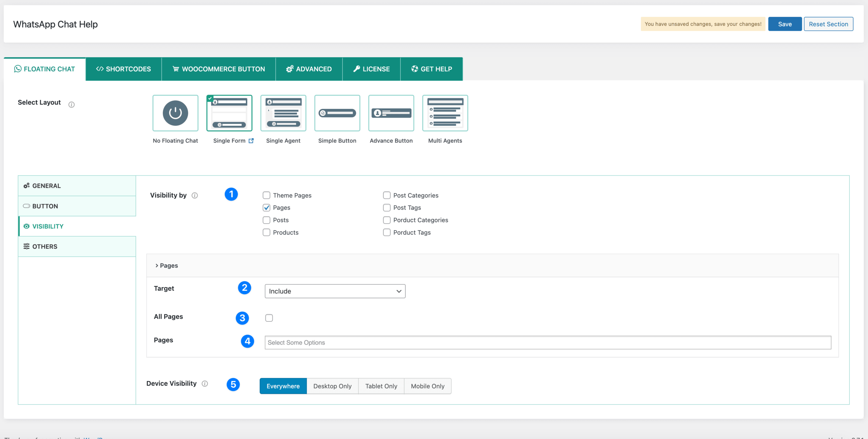This screenshot has width=868, height=439.
Task: Choose the Single Form layout thumbnail
Action: 229,113
